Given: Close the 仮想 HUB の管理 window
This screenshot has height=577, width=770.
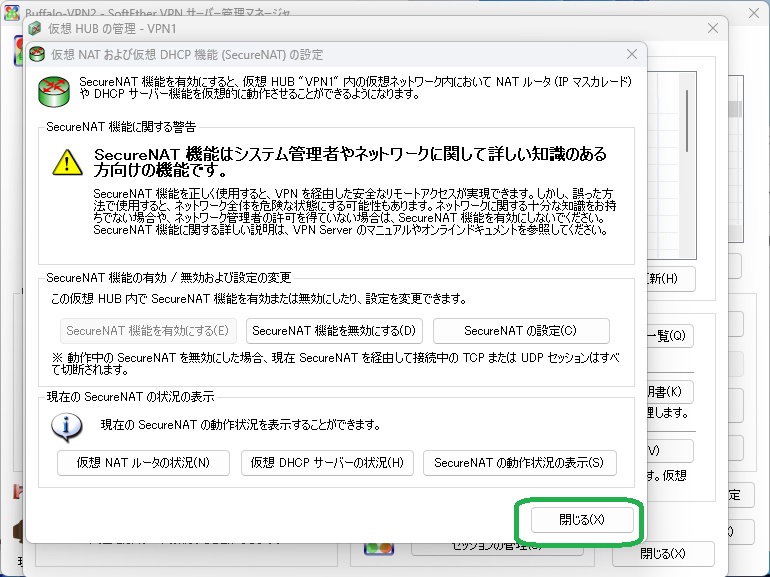Looking at the screenshot, I should coord(713,28).
